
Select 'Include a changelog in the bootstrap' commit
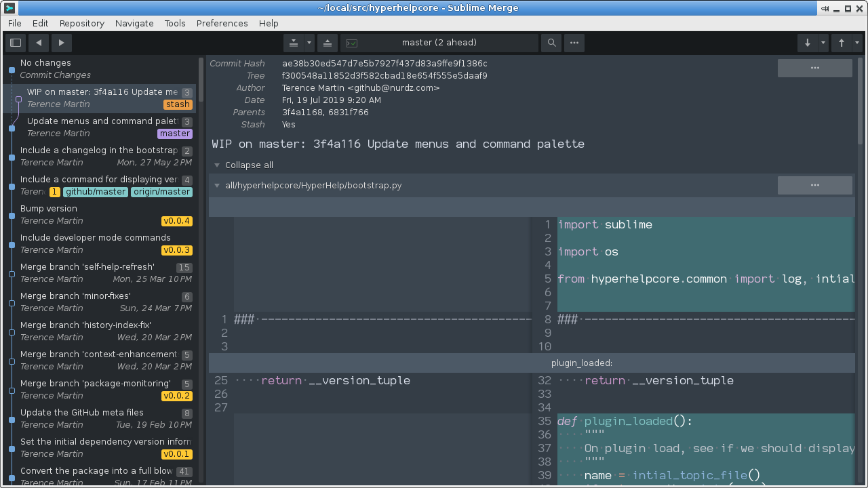click(100, 157)
